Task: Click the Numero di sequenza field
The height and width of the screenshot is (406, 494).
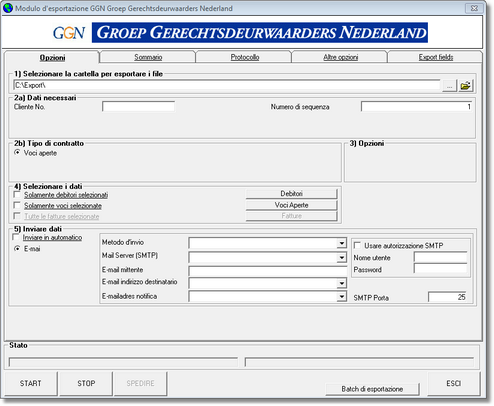Action: (x=416, y=107)
